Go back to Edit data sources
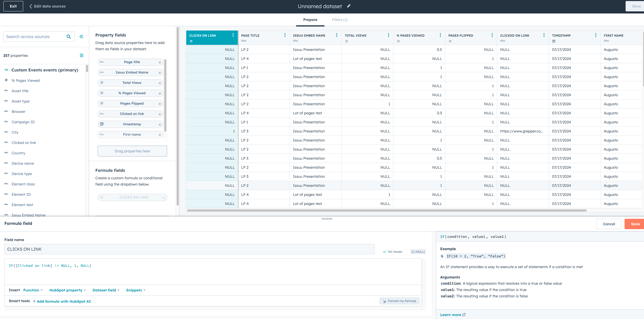644x319 pixels. (x=48, y=6)
